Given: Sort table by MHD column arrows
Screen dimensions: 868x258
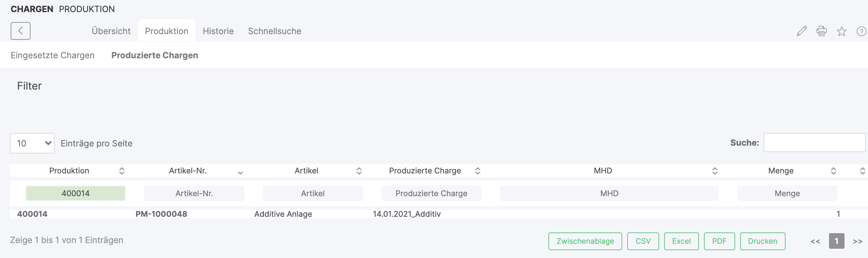Looking at the screenshot, I should tap(715, 171).
